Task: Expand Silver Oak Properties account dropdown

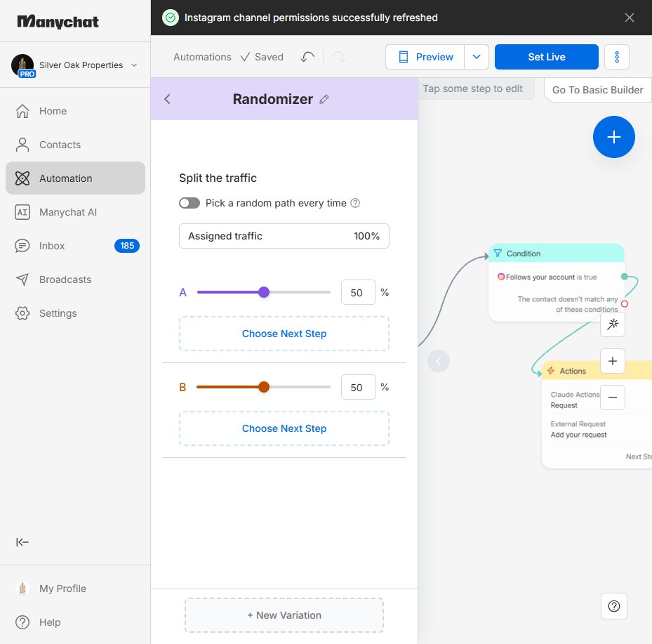Action: click(x=134, y=65)
